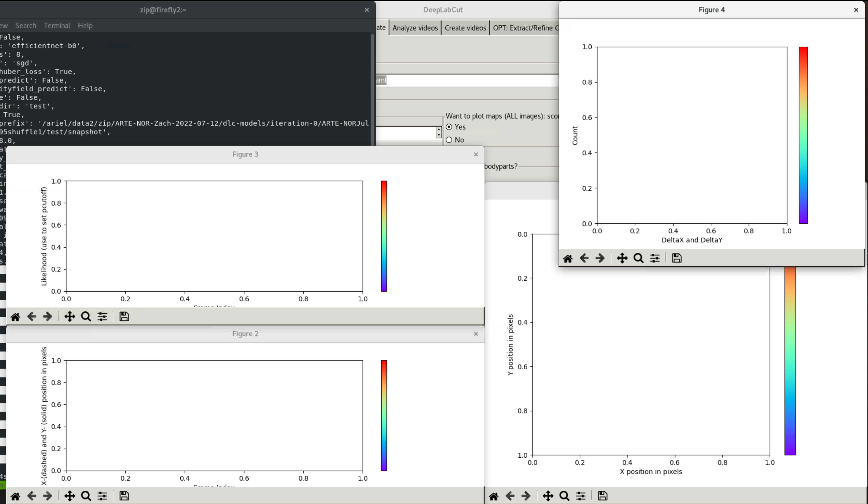Open the Terminal menu
Screen dimensions: 868x504
[57, 26]
